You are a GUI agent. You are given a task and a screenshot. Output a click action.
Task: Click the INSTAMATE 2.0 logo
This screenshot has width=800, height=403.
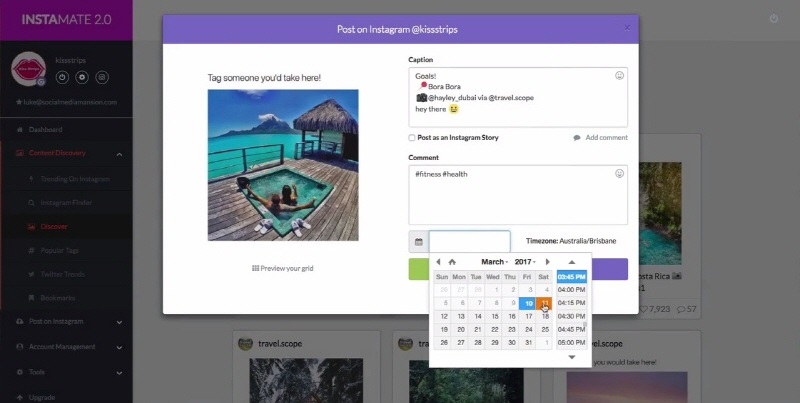tap(66, 20)
